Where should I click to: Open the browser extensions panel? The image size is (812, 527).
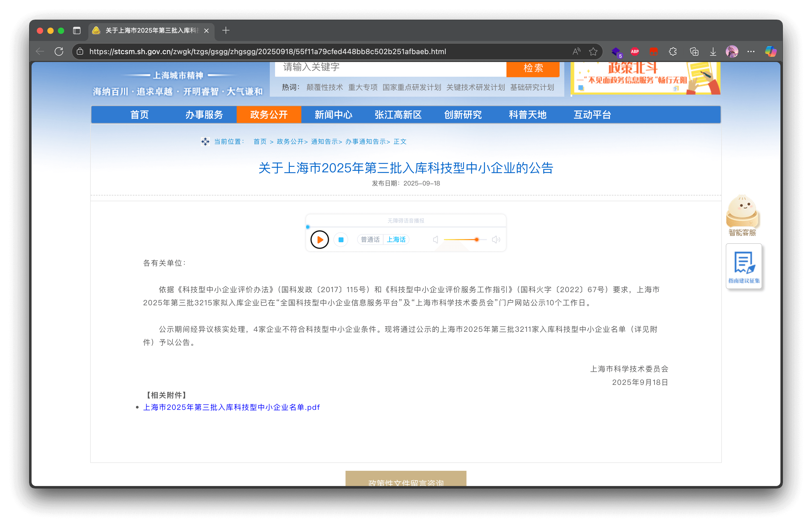pos(672,51)
